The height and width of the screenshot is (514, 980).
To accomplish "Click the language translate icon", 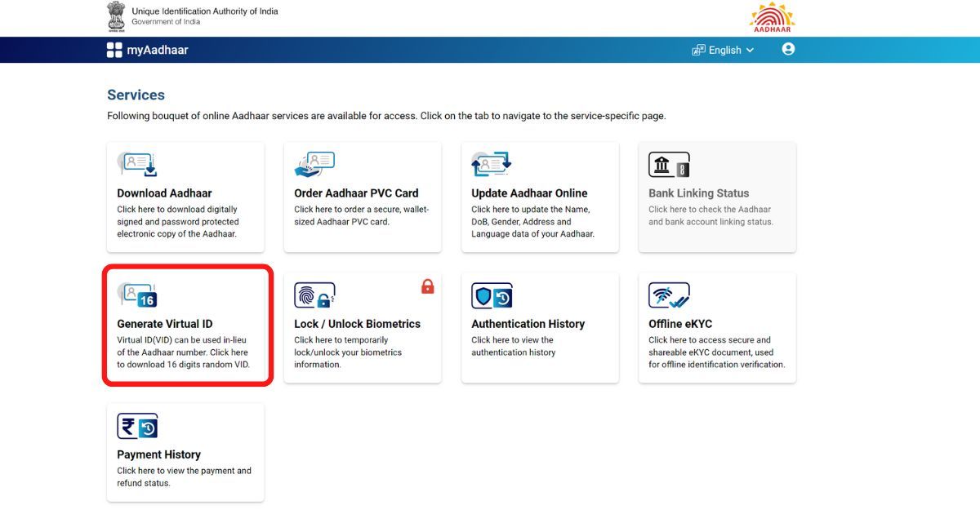I will [698, 50].
